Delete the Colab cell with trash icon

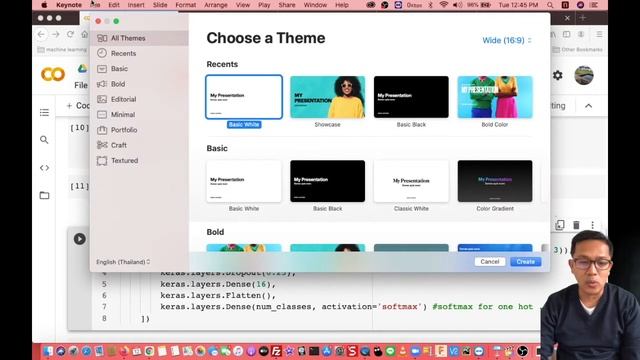coord(576,225)
